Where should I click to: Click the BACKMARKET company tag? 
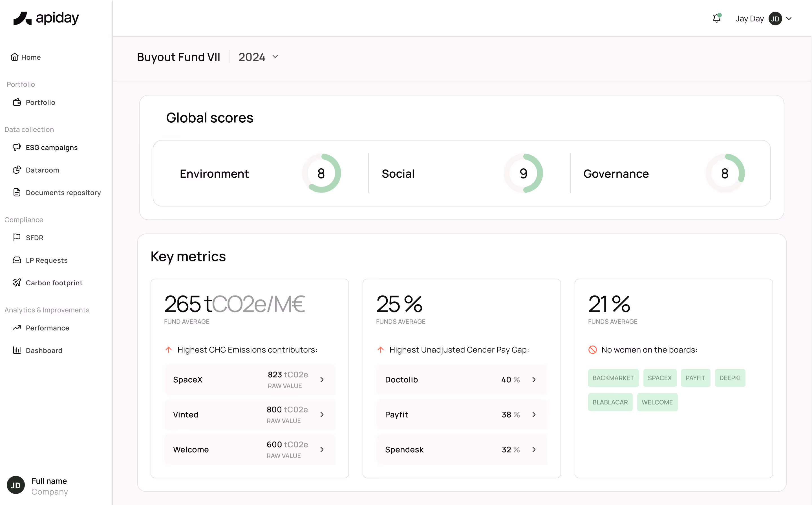pyautogui.click(x=613, y=378)
